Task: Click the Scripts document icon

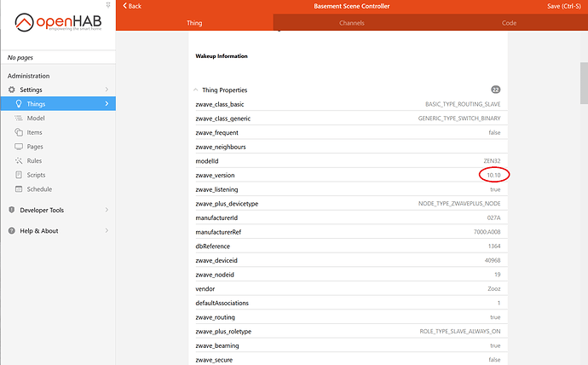Action: point(19,175)
